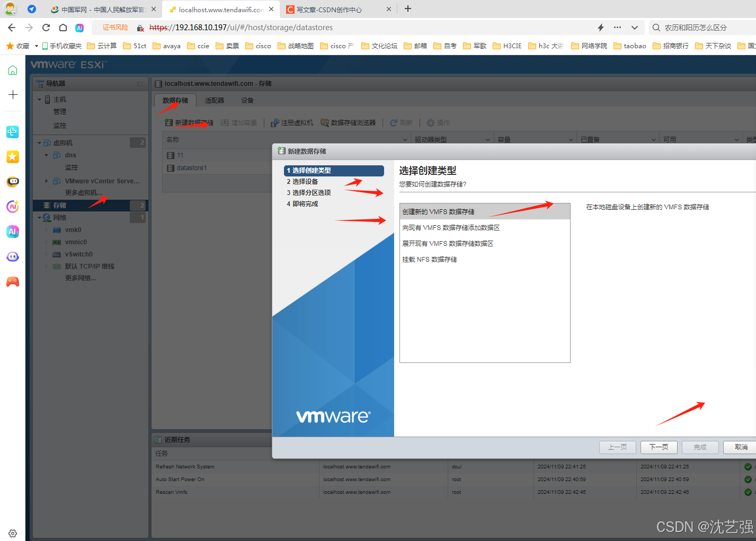Viewport: 756px width, 541px height.
Task: Select Create new VMFS datastore option
Action: coord(485,211)
